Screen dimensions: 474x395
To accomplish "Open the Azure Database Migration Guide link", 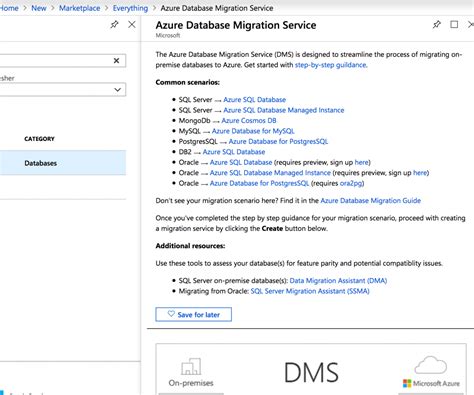I will (371, 201).
